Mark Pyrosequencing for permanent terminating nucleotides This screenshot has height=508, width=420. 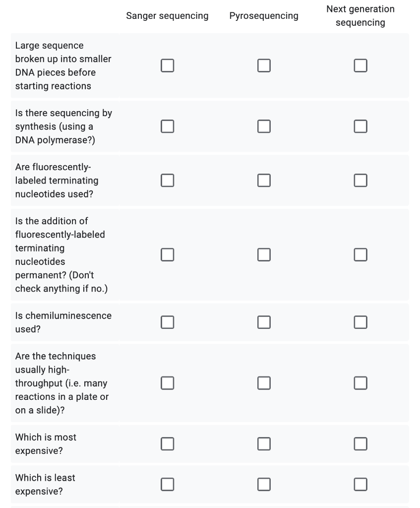(x=264, y=254)
